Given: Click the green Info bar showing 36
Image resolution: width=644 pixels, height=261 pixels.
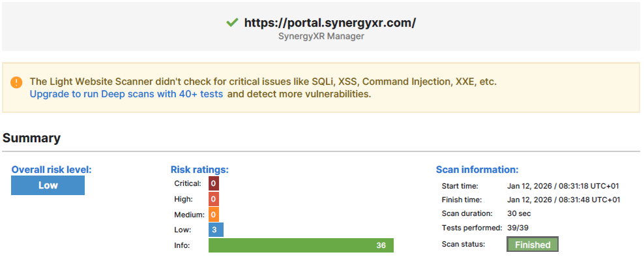Looking at the screenshot, I should 301,245.
